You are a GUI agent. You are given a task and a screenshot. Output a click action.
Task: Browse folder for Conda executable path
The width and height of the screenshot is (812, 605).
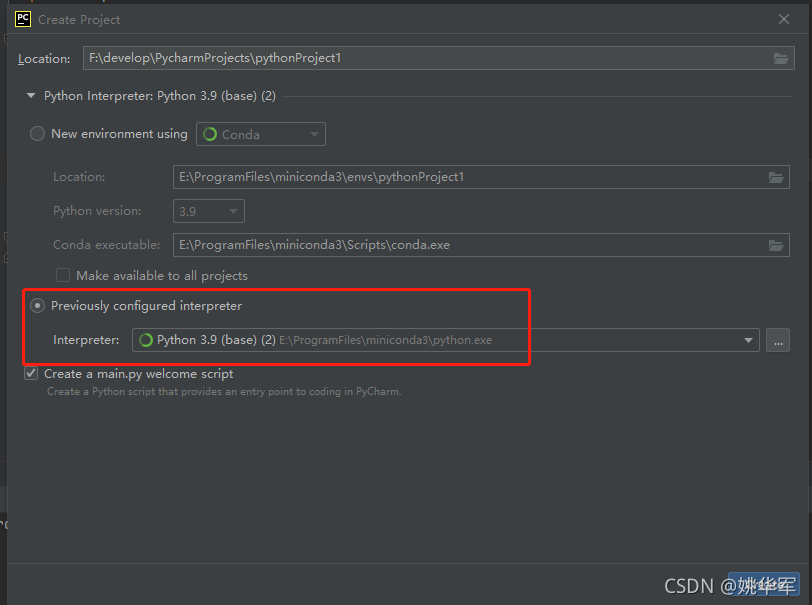tap(776, 246)
